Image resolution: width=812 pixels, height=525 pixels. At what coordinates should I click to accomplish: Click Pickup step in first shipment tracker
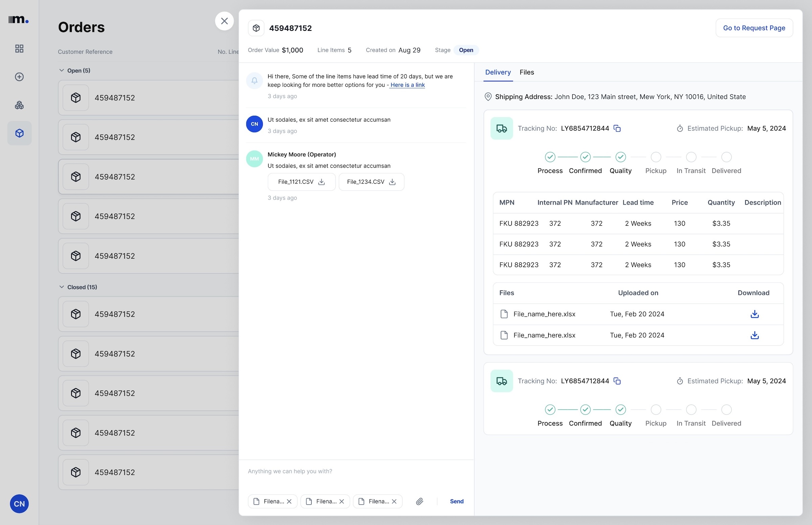656,157
